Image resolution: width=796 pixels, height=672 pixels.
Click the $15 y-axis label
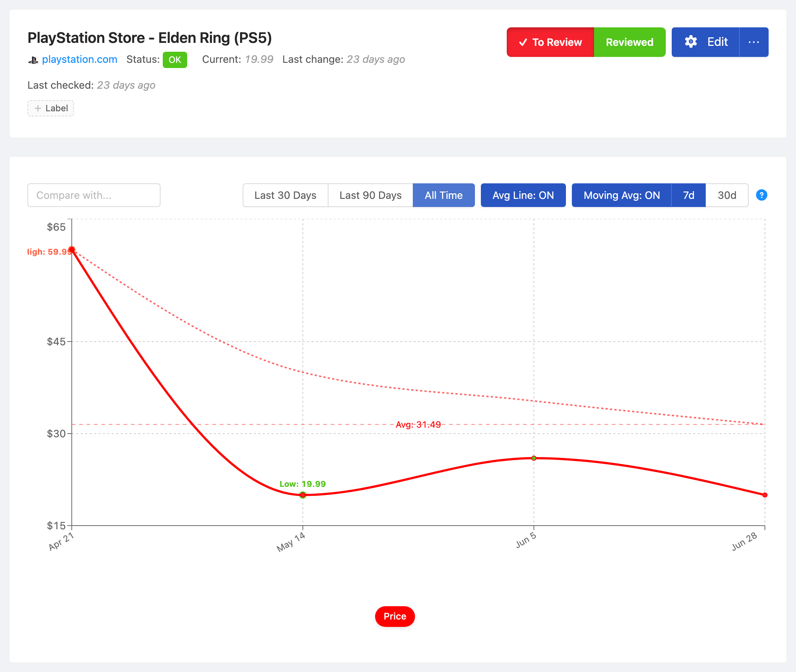point(56,526)
